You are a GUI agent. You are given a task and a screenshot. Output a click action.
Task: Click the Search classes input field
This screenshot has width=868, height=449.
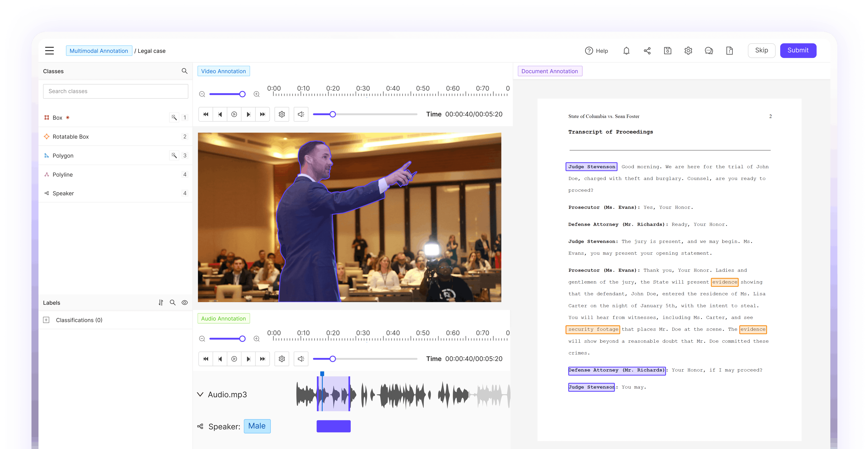[115, 91]
